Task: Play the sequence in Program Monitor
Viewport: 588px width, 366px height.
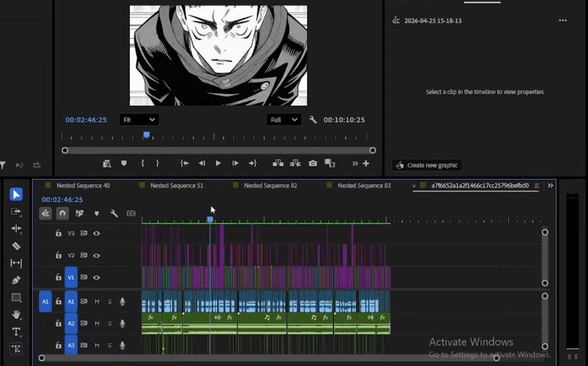Action: pos(218,163)
